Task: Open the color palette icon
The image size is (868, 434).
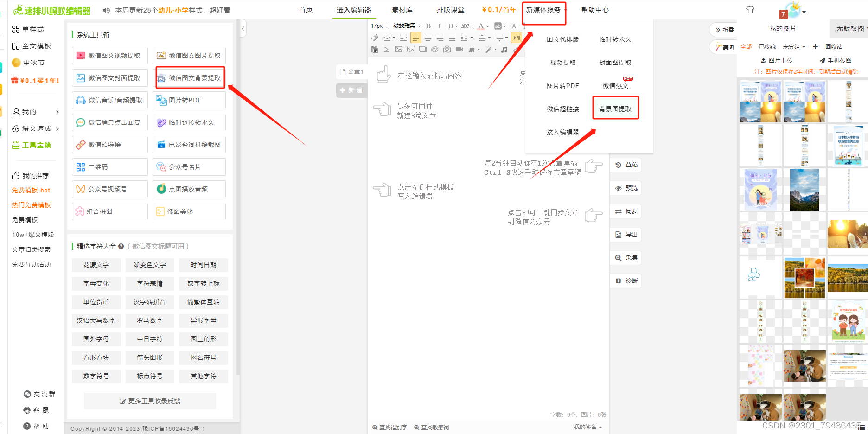Action: coord(435,49)
